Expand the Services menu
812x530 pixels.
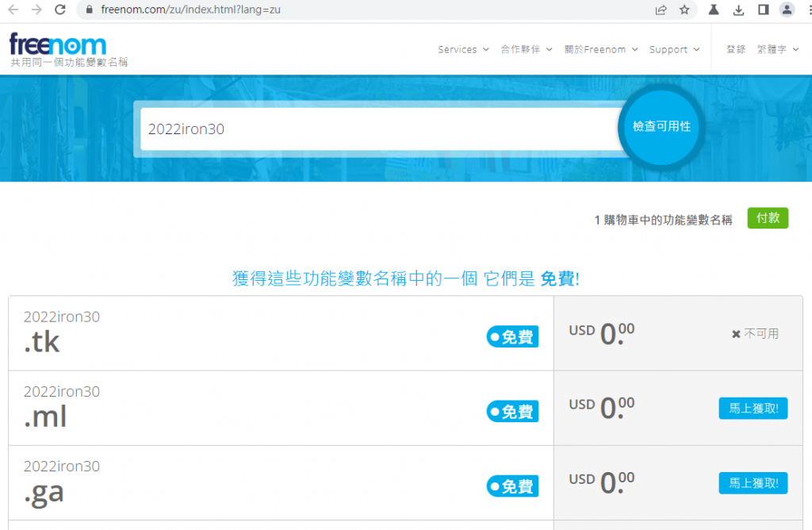(463, 49)
